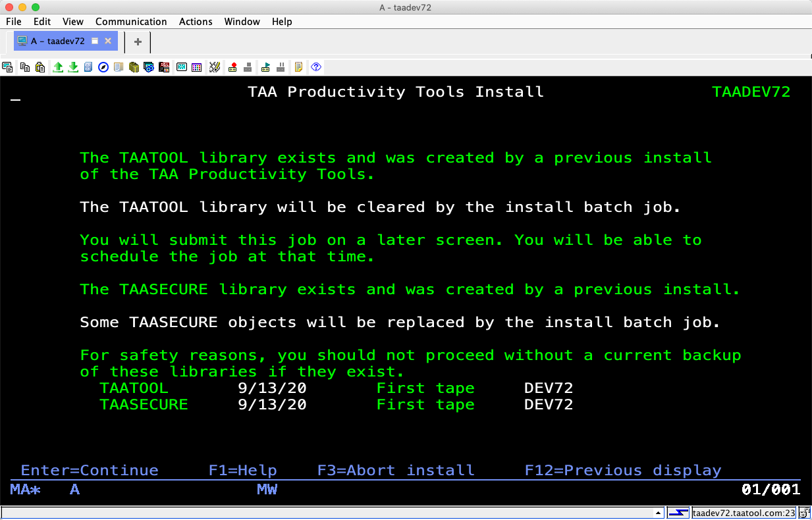Viewport: 812px width, 520px height.
Task: Click 'First tape' in the TAATOOL row
Action: coord(425,388)
